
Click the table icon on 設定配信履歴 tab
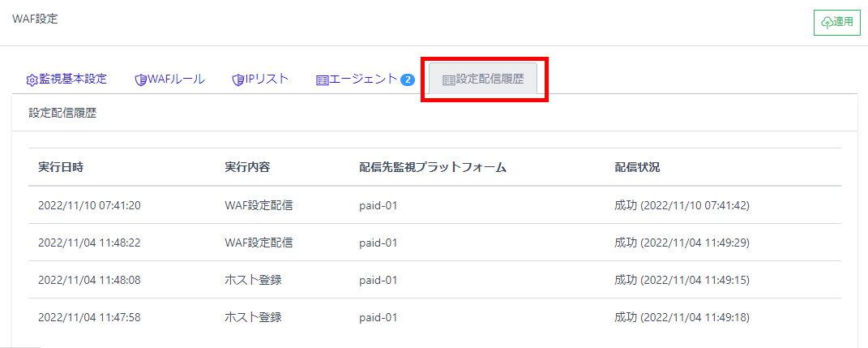coord(448,80)
